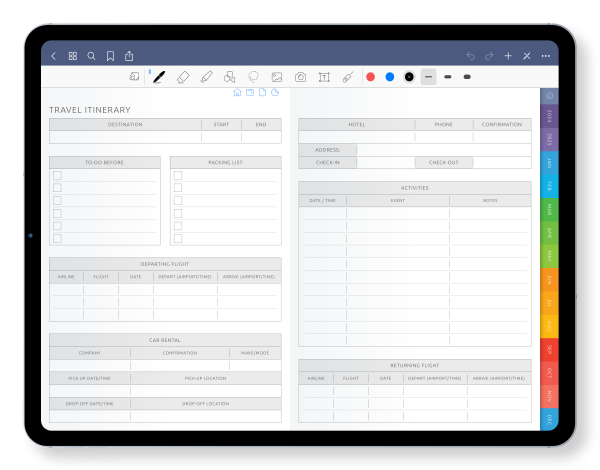Activate the laser pointer tool
The image size is (600, 470).
click(x=347, y=77)
